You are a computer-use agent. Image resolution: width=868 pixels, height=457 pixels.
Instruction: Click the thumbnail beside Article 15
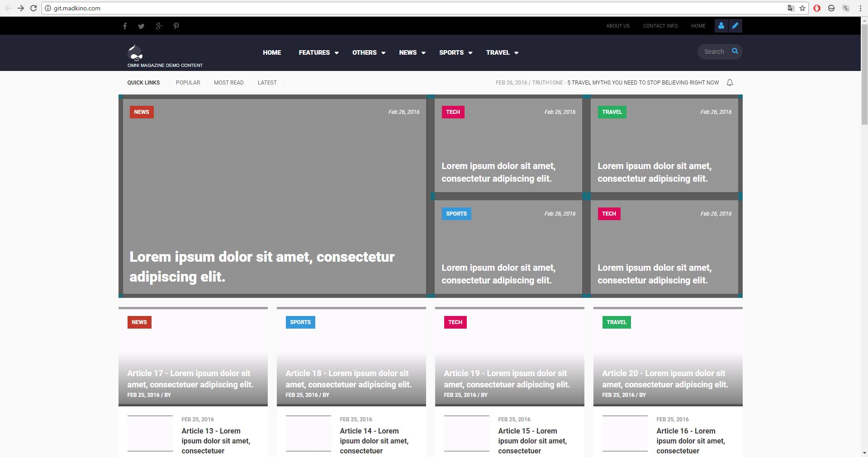pos(467,433)
